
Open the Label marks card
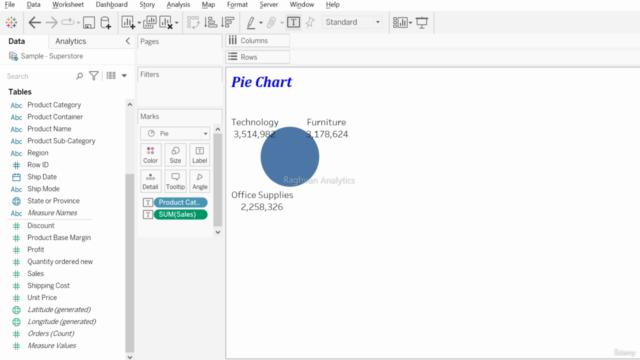pyautogui.click(x=200, y=155)
